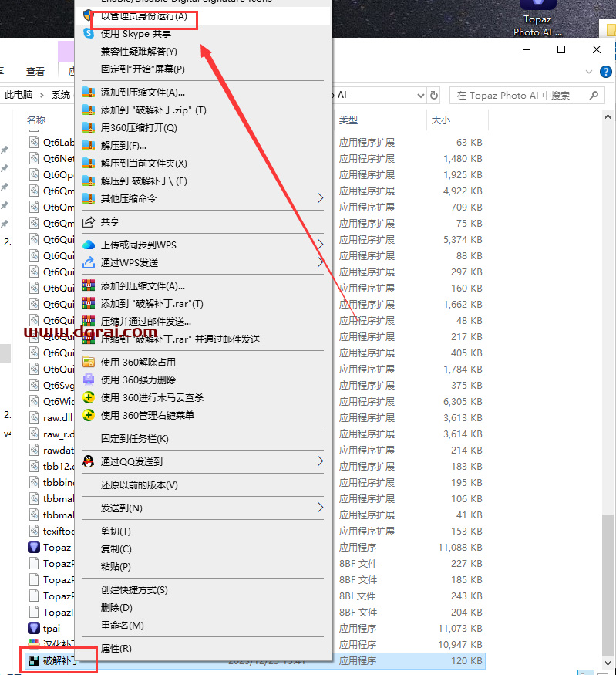The height and width of the screenshot is (675, 616).
Task: Click the 查看 ribbon tab
Action: pyautogui.click(x=35, y=72)
